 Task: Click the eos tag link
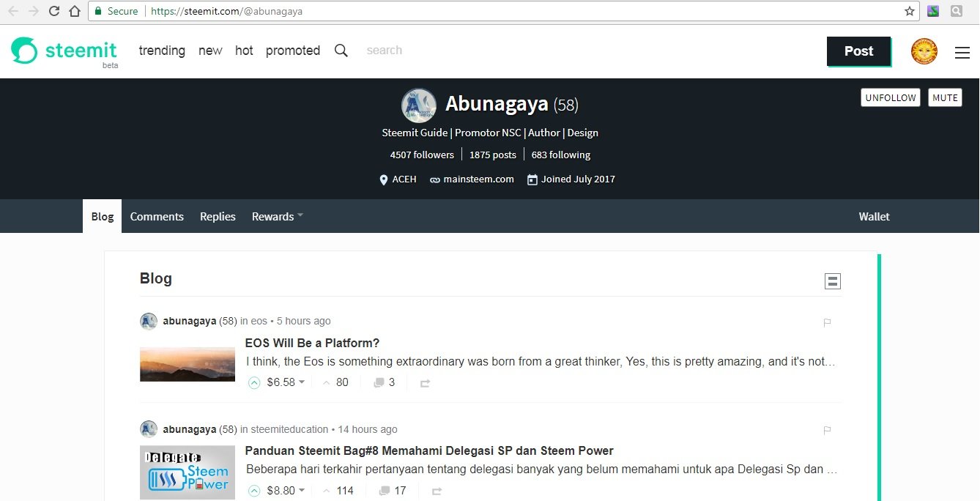[259, 322]
